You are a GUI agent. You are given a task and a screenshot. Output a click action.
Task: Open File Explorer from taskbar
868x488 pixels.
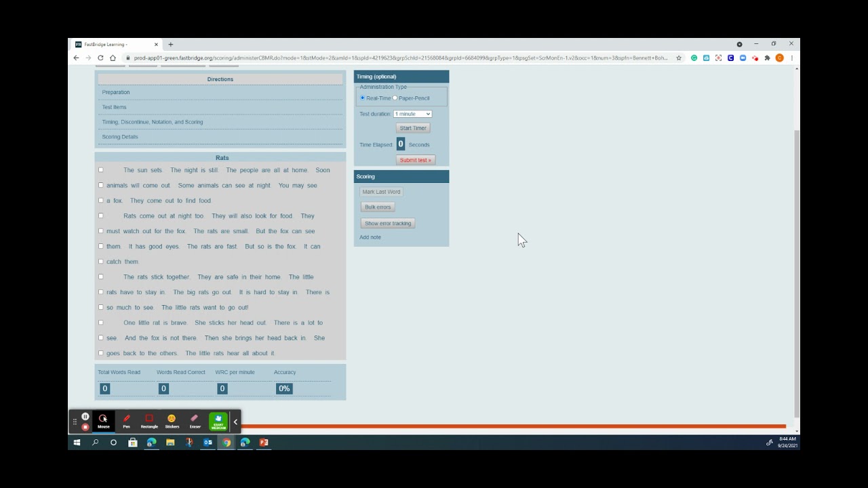pyautogui.click(x=170, y=443)
